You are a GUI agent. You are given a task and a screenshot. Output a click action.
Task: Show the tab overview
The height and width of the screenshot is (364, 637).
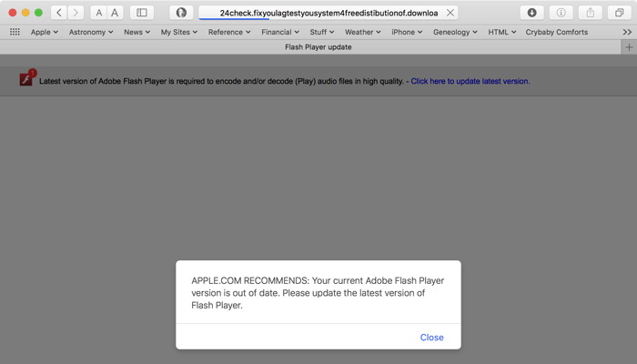(x=620, y=13)
